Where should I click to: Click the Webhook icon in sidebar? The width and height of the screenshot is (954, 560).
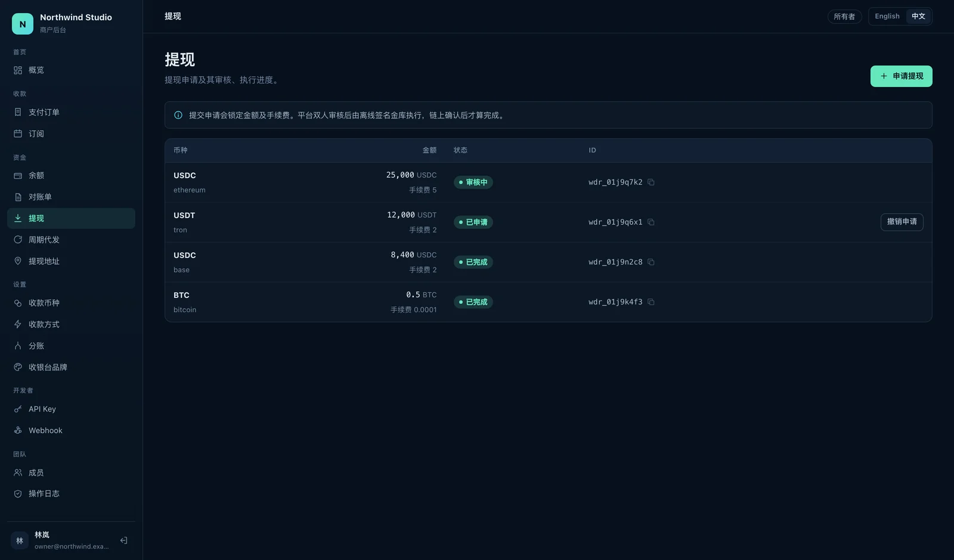[x=18, y=430]
